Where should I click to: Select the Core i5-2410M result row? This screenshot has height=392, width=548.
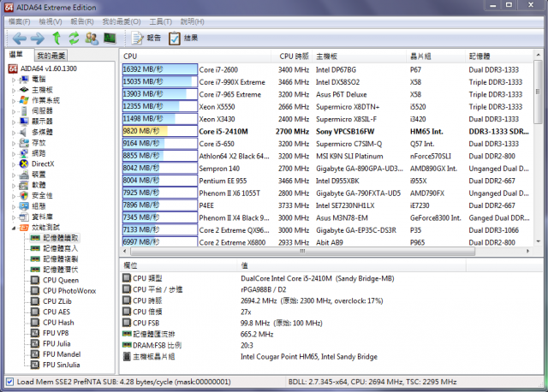click(x=327, y=131)
